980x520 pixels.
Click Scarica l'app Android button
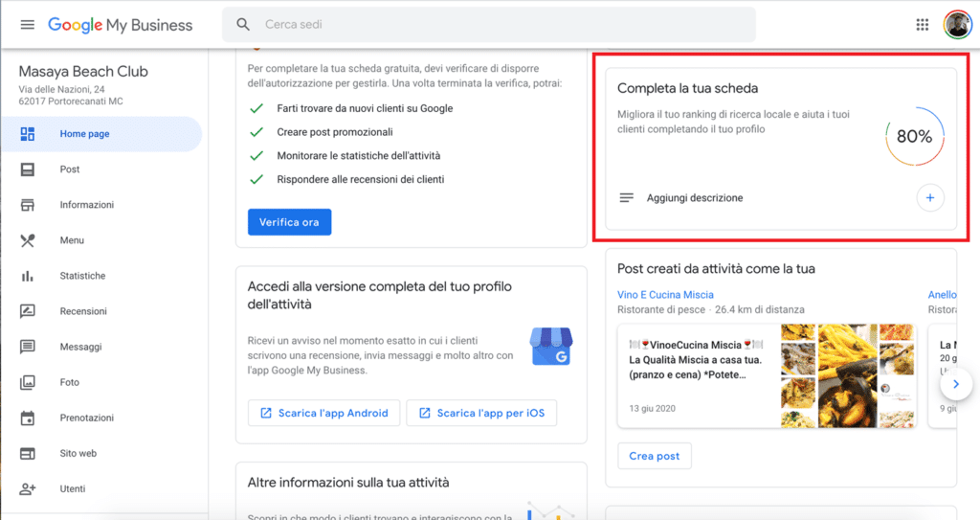click(323, 413)
